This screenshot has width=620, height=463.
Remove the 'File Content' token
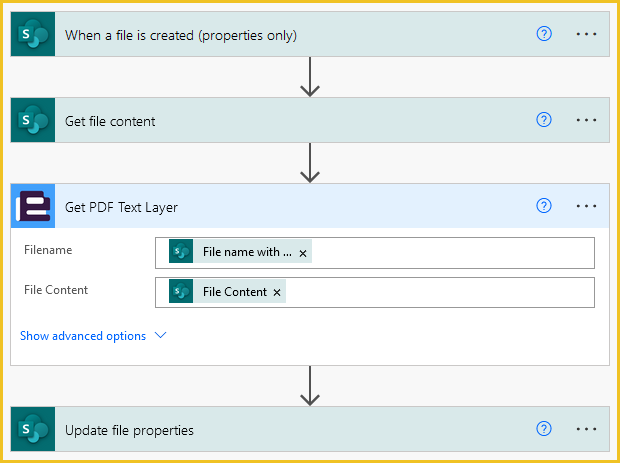[x=277, y=293]
